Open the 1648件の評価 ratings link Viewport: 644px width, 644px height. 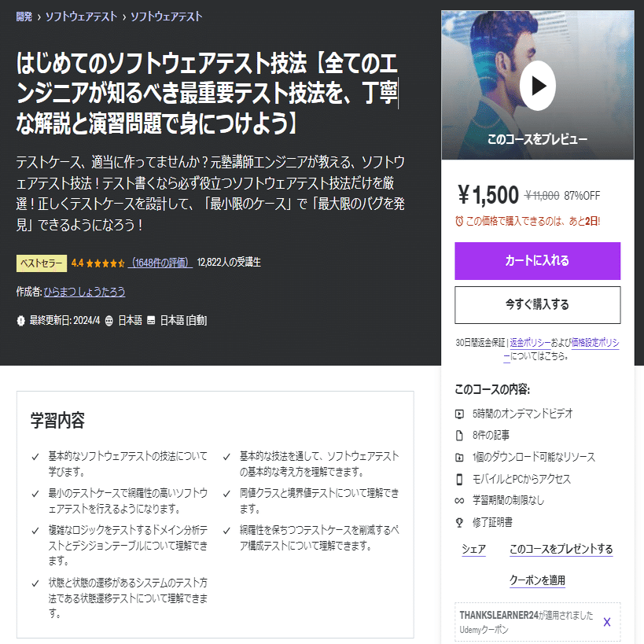tap(160, 263)
